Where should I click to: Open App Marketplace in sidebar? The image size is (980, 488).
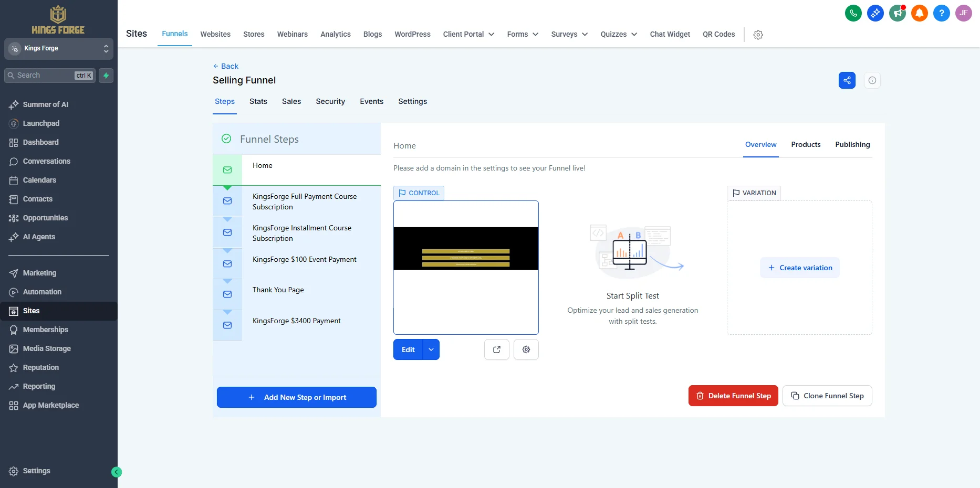[50, 405]
